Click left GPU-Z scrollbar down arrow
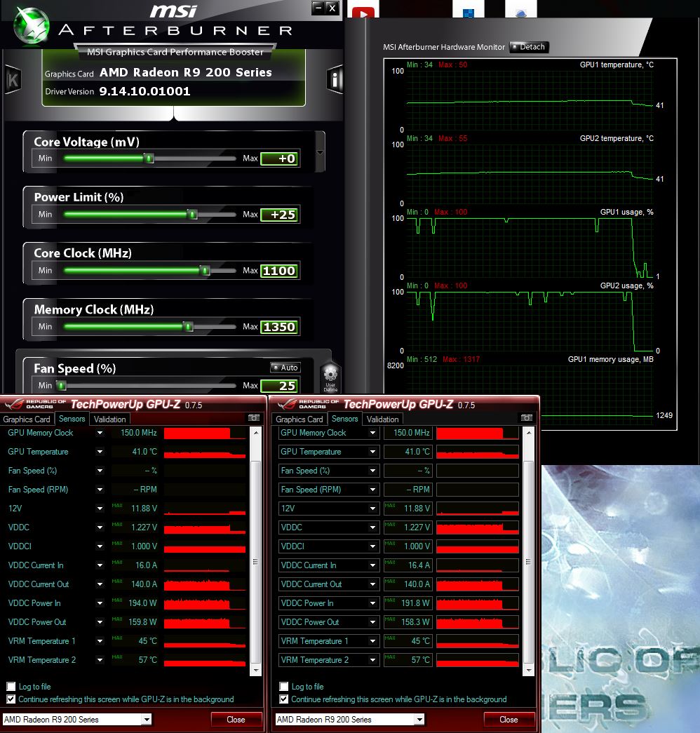The width and height of the screenshot is (700, 733). coord(256,671)
